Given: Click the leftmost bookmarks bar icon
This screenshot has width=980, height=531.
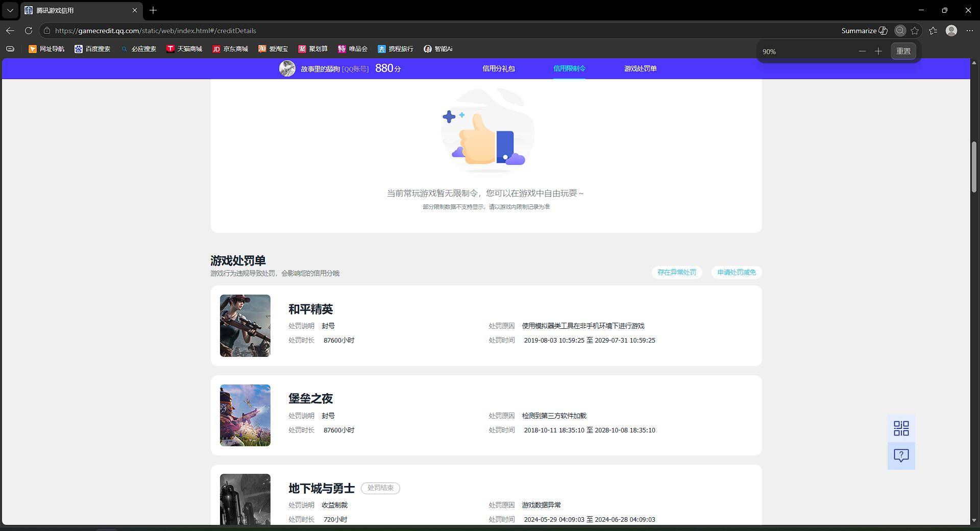Looking at the screenshot, I should pos(10,49).
